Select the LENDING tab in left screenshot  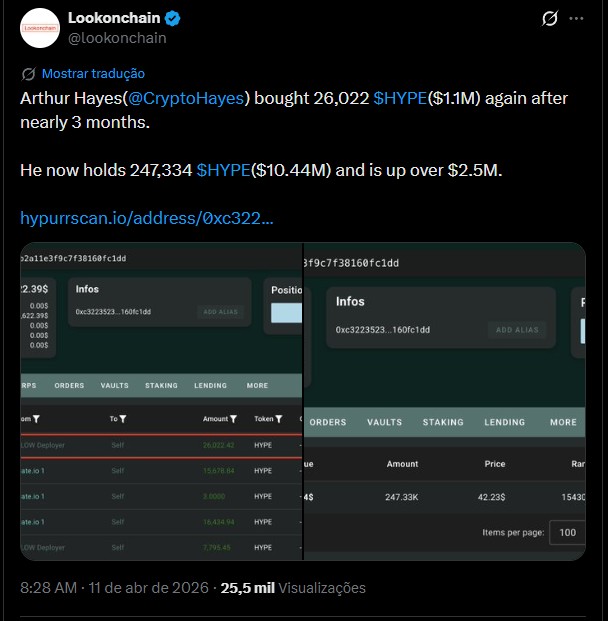pyautogui.click(x=210, y=385)
